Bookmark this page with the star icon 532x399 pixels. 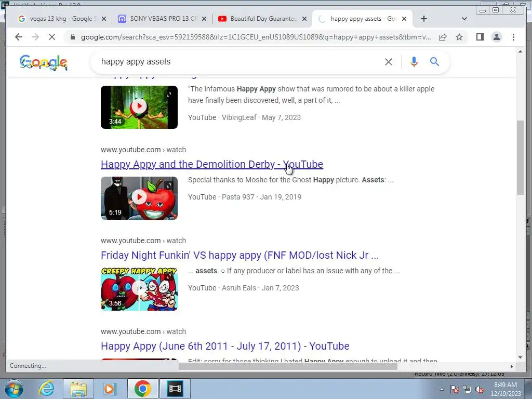pyautogui.click(x=459, y=37)
